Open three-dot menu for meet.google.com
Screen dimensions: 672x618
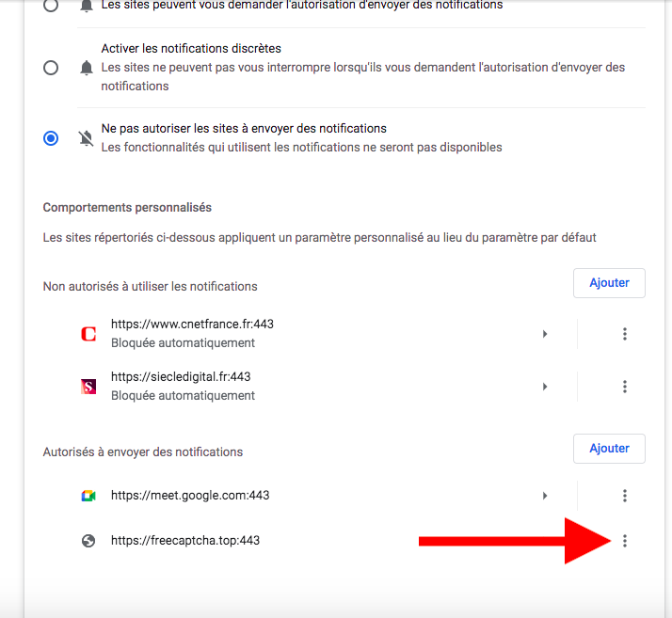[x=624, y=496]
